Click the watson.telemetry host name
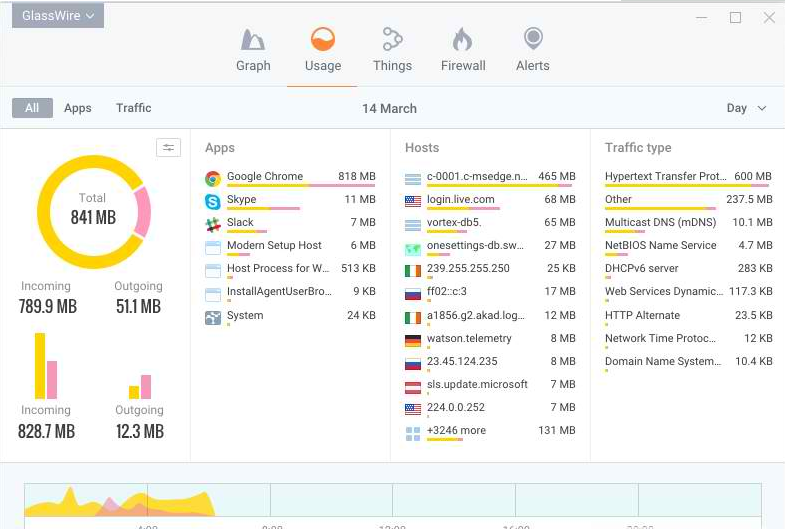The width and height of the screenshot is (785, 529). [x=469, y=338]
